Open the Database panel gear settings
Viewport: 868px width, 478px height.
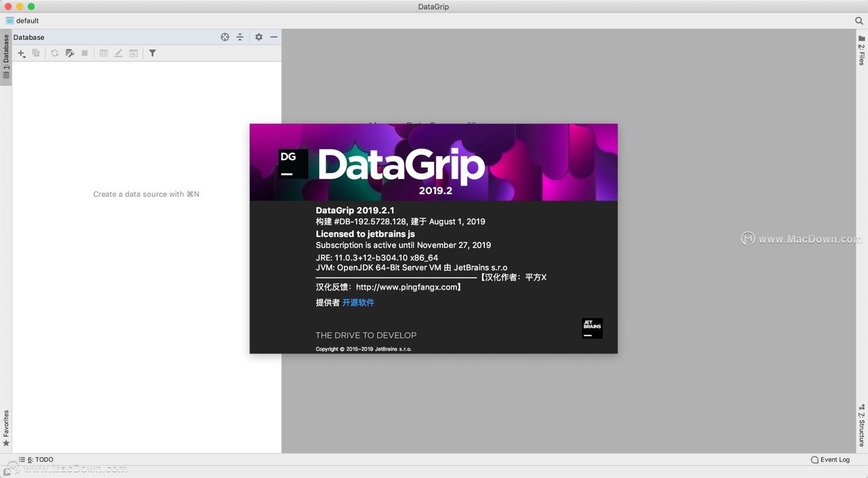coord(259,37)
